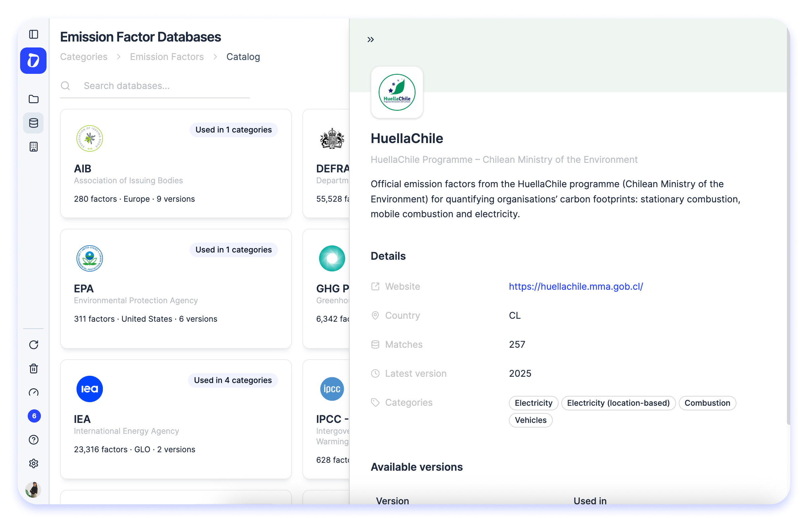This screenshot has height=532, width=810.
Task: Open the building icon in sidebar
Action: click(x=34, y=147)
